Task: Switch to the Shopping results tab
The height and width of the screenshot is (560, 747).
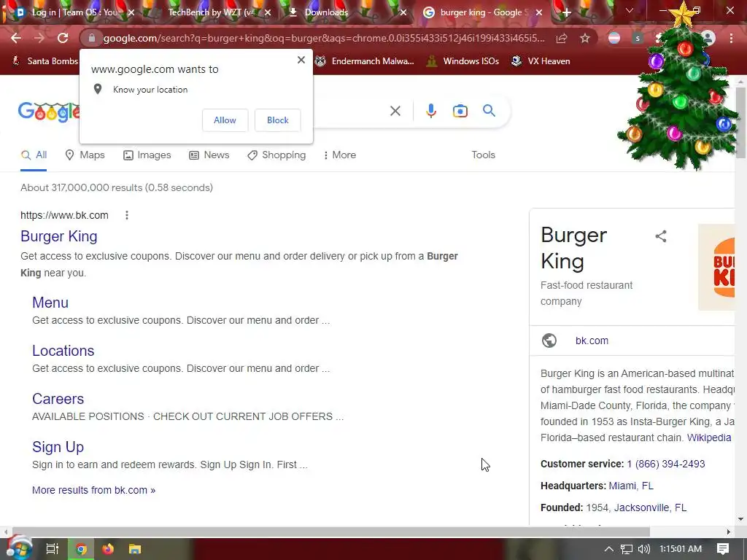Action: tap(276, 155)
